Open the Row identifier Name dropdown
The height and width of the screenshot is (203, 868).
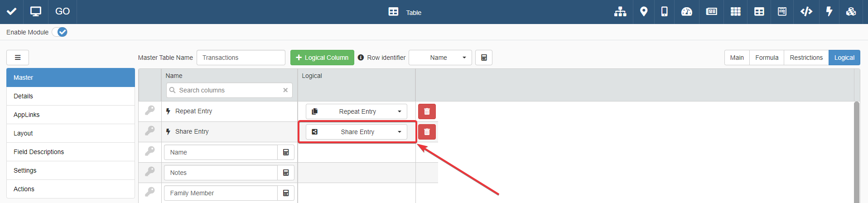440,58
